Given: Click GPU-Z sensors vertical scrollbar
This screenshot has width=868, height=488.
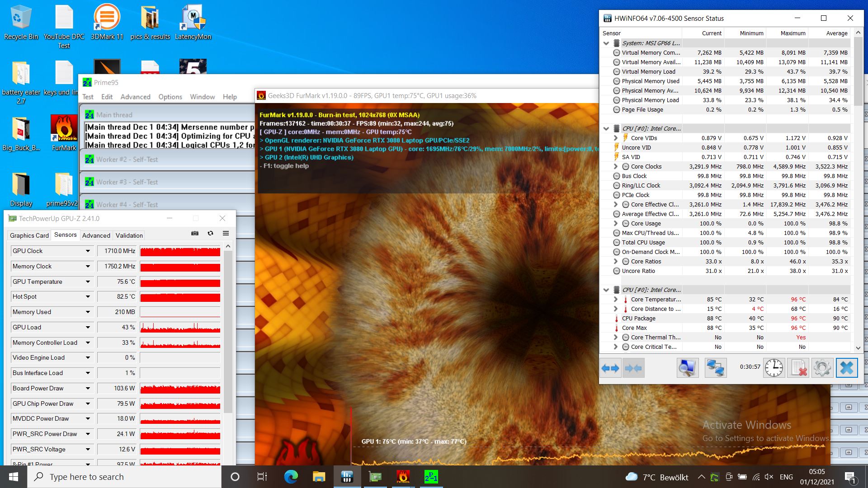Looking at the screenshot, I should (x=228, y=332).
